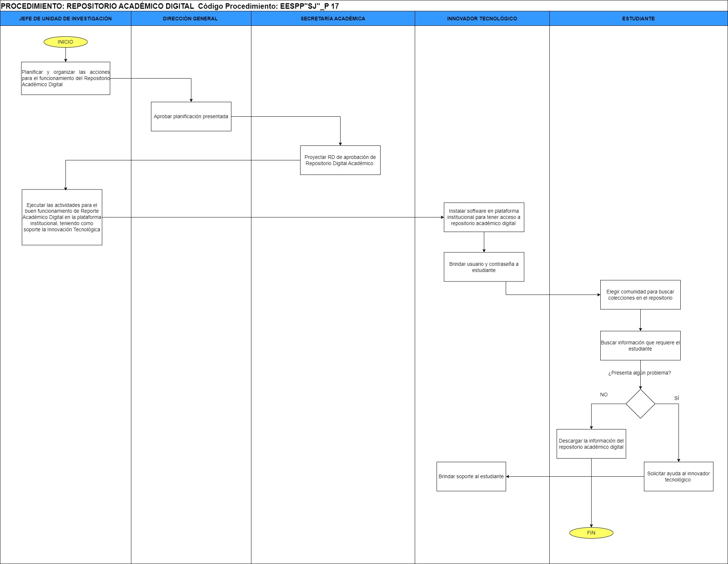Select 'Ejecutar las actividades' process box
The width and height of the screenshot is (728, 564).
pos(62,217)
